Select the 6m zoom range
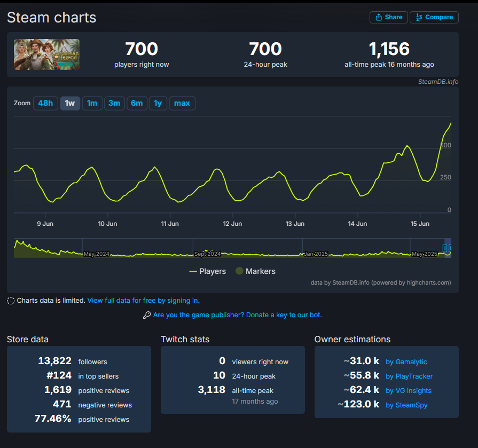Screen dimensions: 478x448 (137, 103)
